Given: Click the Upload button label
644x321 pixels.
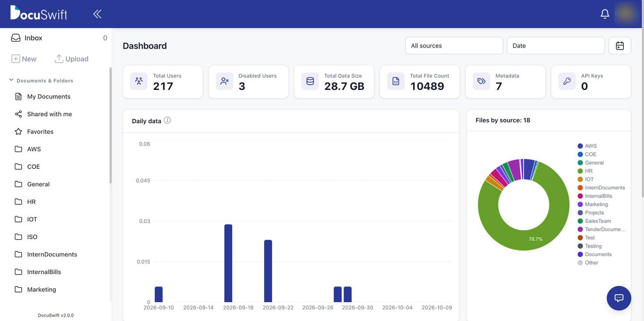Looking at the screenshot, I should point(77,59).
